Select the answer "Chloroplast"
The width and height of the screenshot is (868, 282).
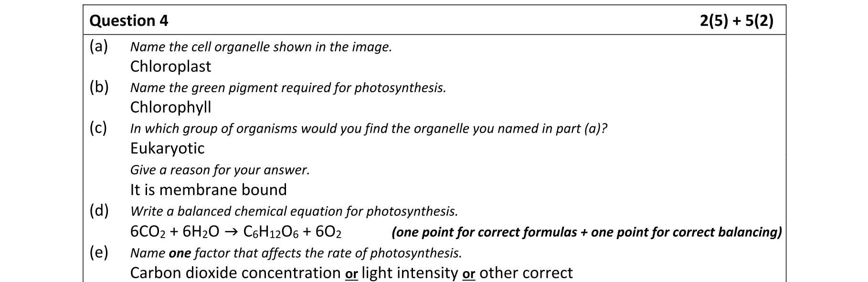click(170, 66)
